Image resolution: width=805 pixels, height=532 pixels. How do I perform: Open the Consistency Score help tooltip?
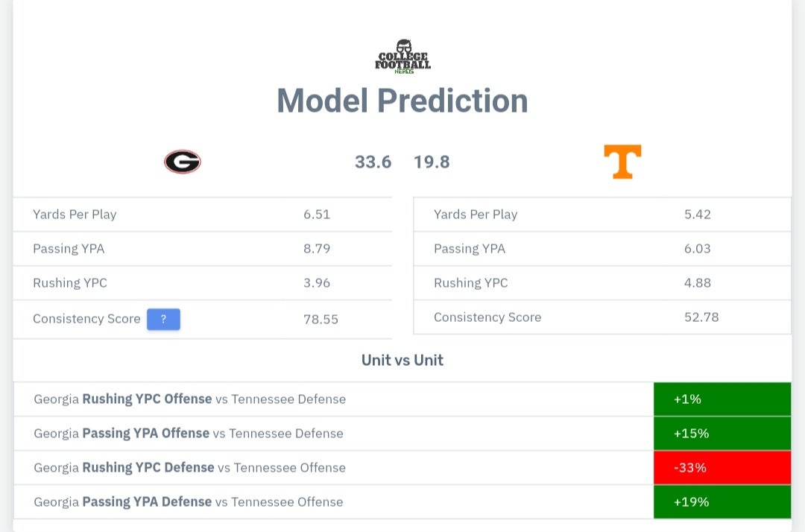tap(163, 319)
